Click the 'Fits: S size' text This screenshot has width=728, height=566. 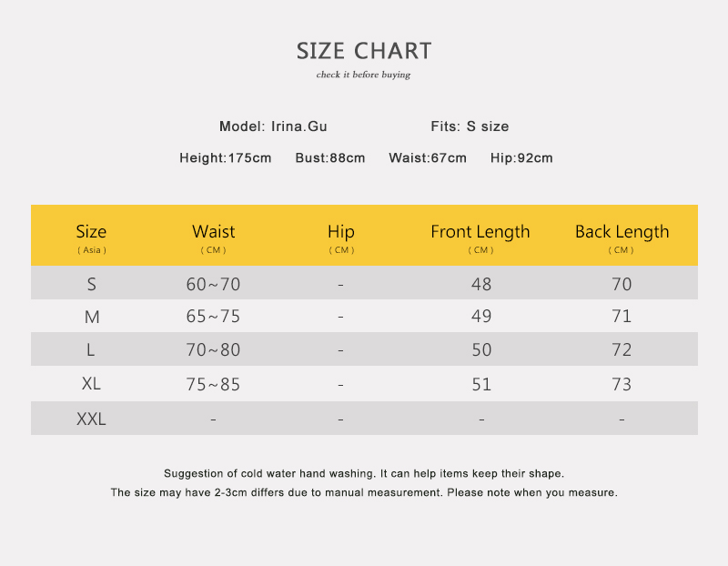point(470,126)
